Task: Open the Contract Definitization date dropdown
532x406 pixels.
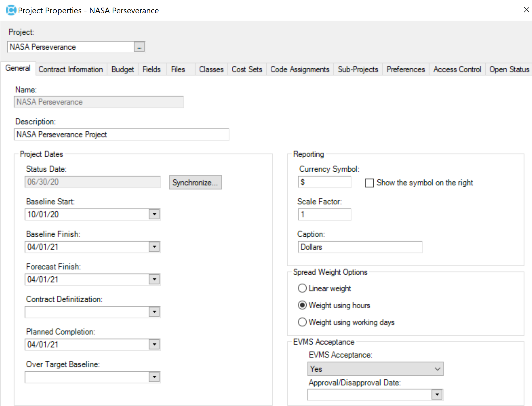Action: click(x=154, y=312)
